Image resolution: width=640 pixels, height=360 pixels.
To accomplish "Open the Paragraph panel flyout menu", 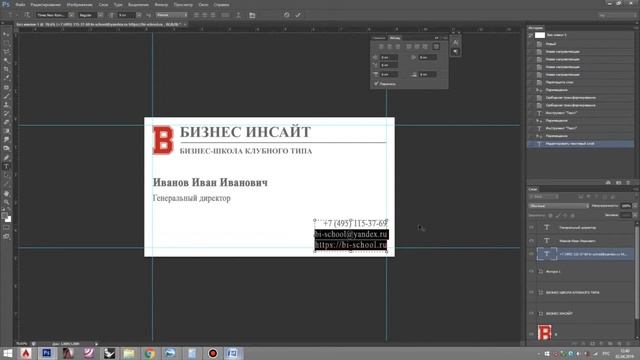I will [x=444, y=38].
